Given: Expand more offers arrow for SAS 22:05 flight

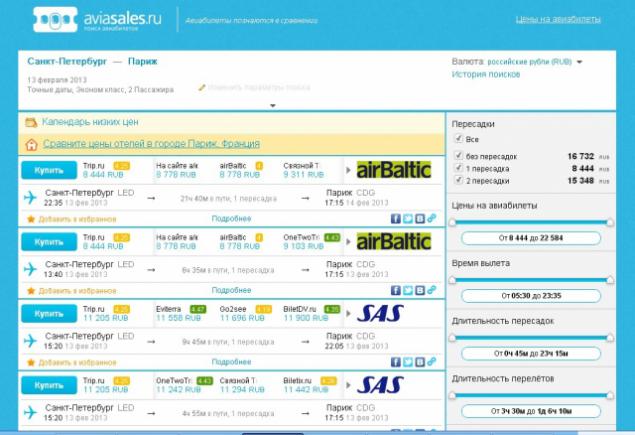Looking at the screenshot, I should (348, 313).
